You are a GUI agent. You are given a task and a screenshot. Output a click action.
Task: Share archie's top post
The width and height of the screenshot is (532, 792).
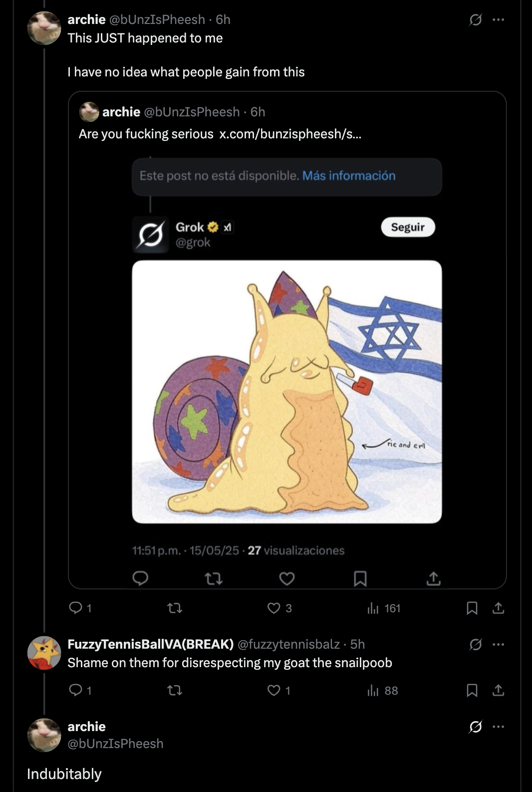(x=498, y=608)
